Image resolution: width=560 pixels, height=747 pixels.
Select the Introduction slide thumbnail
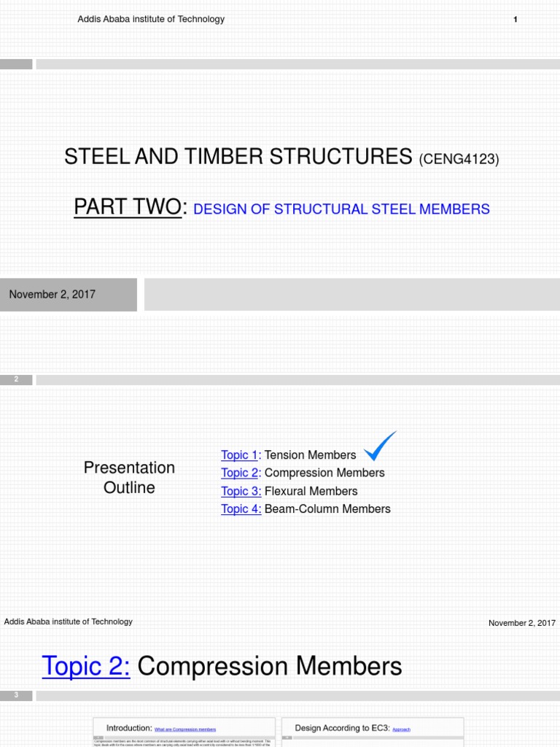(184, 732)
